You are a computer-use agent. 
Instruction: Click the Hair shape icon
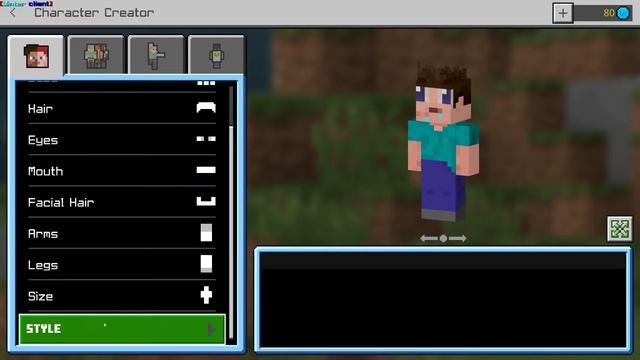click(x=206, y=107)
